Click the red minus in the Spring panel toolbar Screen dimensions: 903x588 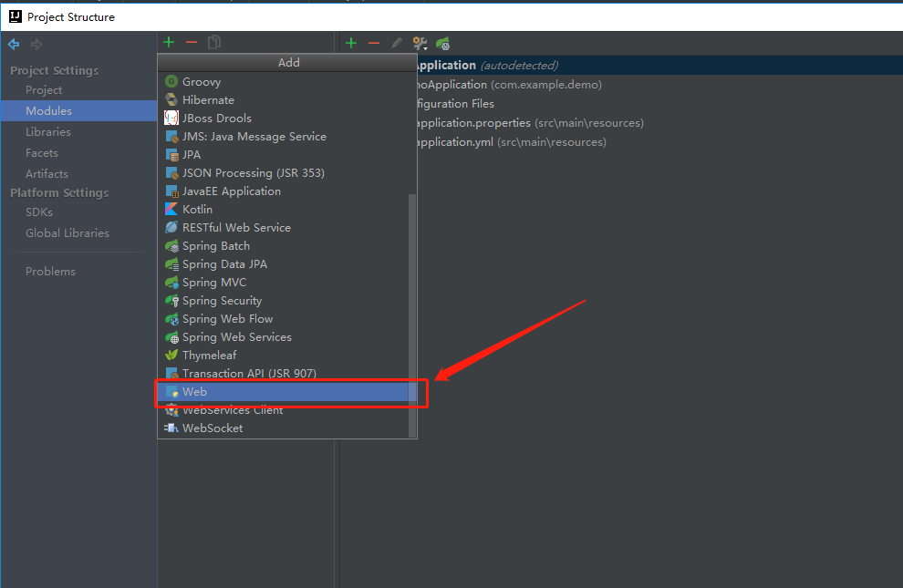coord(374,43)
